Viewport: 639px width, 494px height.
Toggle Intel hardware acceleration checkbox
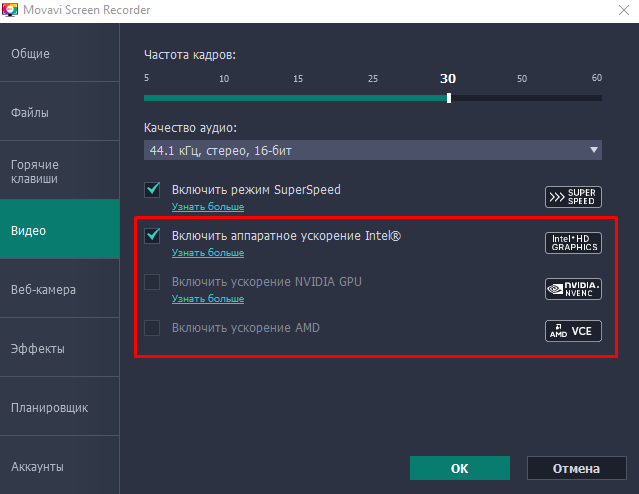pos(152,236)
